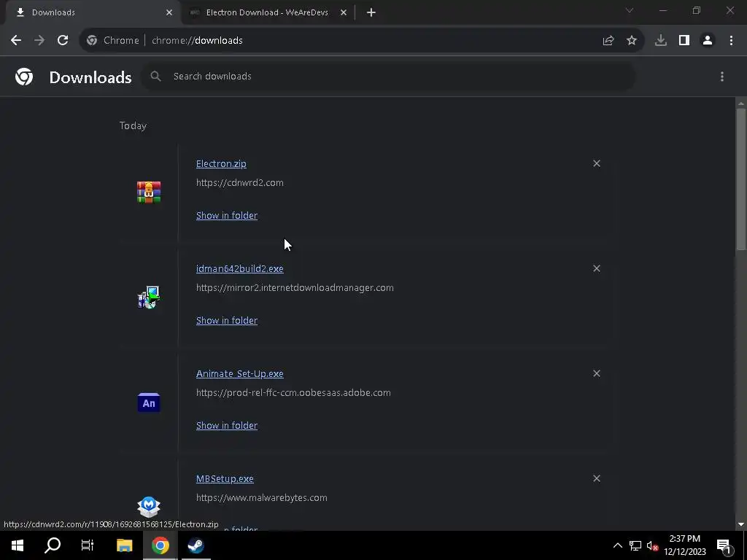
Task: Open the tab search chevron
Action: coord(630,10)
